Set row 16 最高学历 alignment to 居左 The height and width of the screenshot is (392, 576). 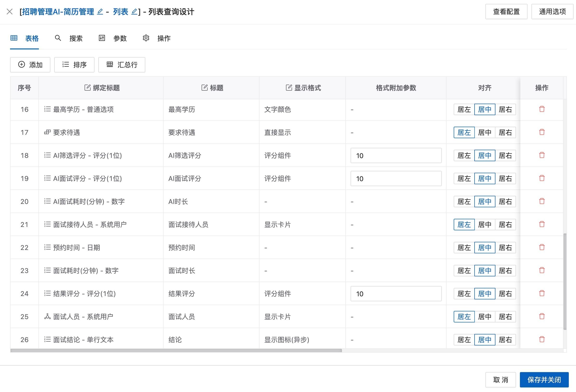(464, 109)
